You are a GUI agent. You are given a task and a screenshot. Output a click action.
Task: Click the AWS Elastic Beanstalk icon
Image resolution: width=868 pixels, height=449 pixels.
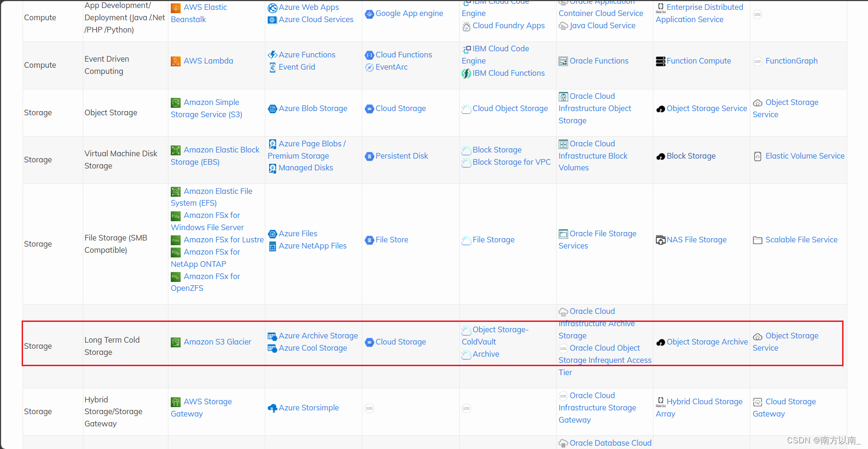[175, 8]
